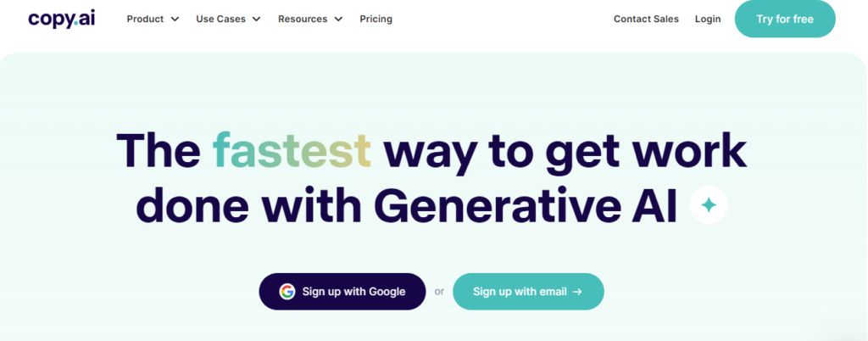
Task: Expand the chevron next to Use Cases
Action: pyautogui.click(x=256, y=20)
